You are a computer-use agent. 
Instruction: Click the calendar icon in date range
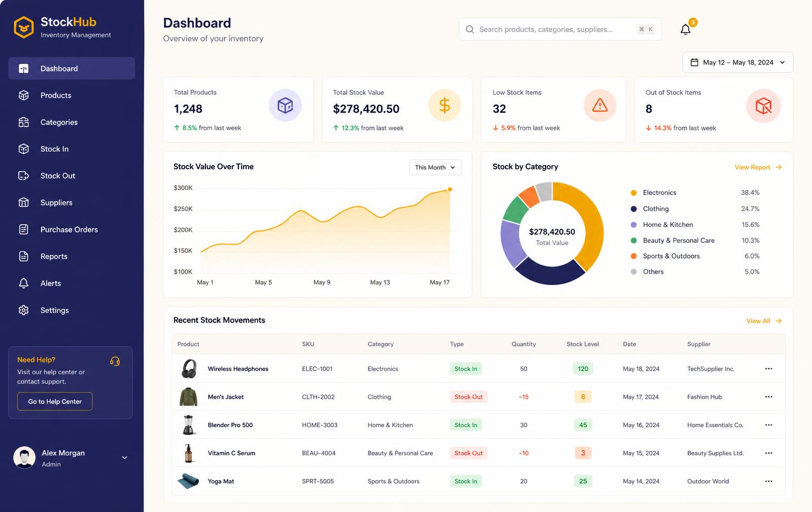pos(694,62)
